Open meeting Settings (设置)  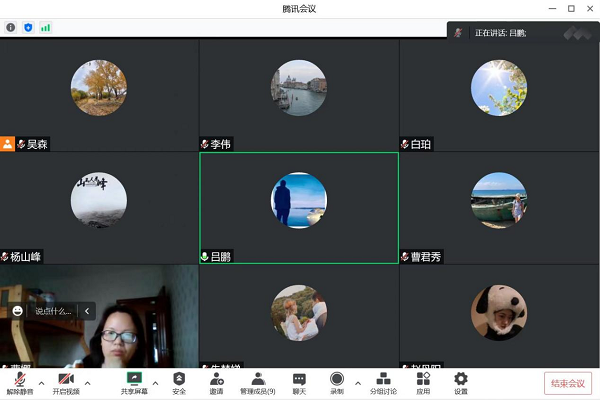tap(460, 383)
